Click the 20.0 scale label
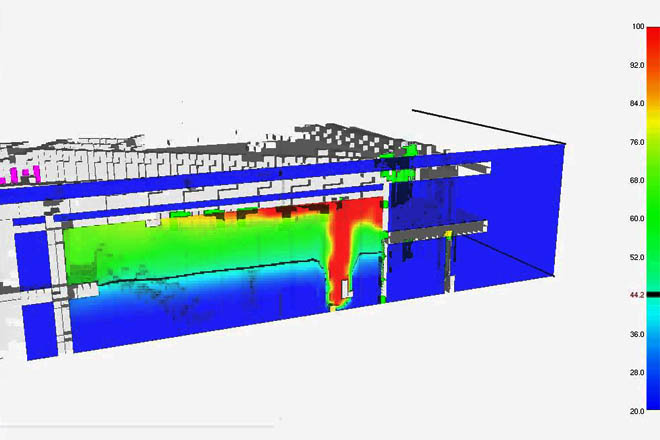Viewport: 660px width, 440px height. 637,411
